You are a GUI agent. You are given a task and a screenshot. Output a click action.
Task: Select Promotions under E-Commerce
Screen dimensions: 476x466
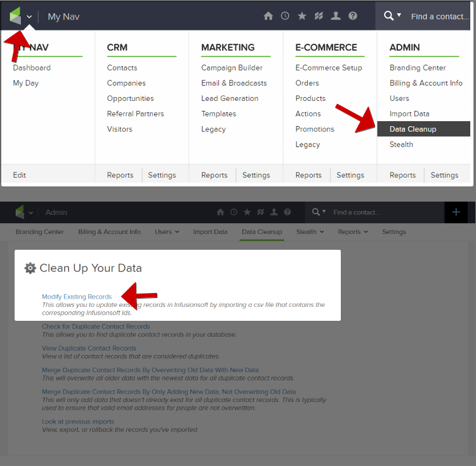pyautogui.click(x=315, y=129)
